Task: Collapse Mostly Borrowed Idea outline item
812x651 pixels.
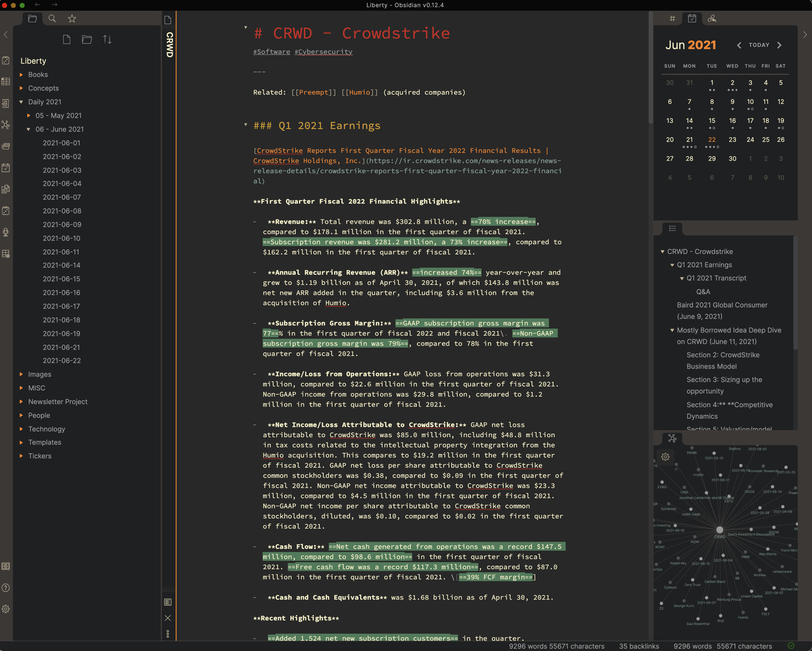Action: tap(672, 330)
